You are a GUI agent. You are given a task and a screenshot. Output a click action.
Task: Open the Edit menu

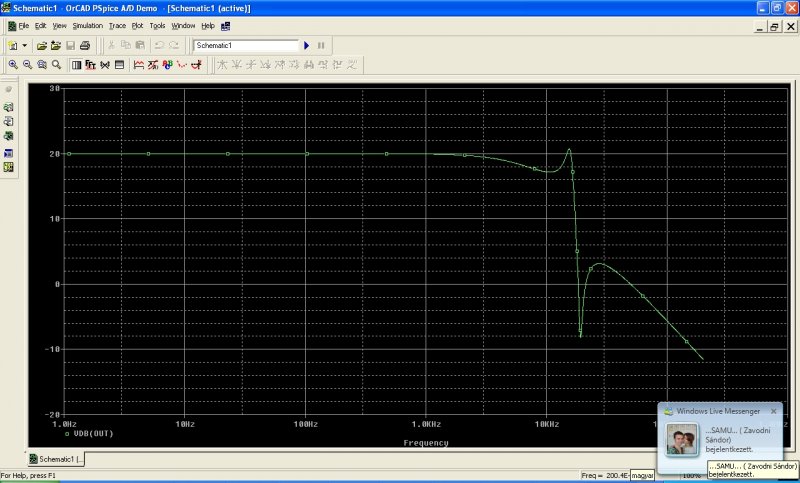pos(40,26)
